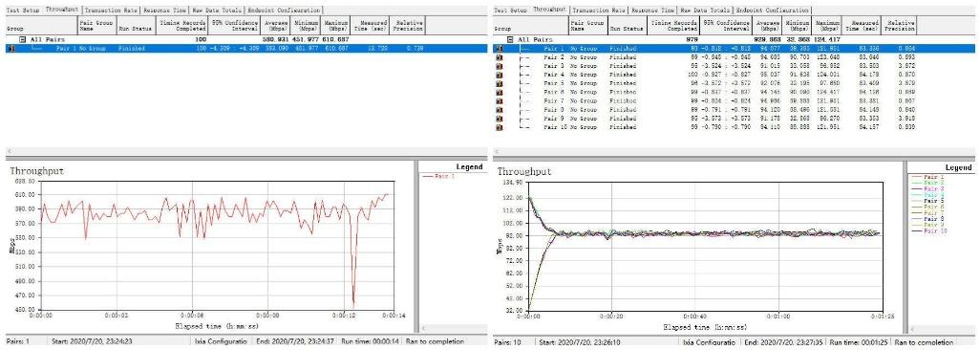Click the Pair 7 endpoint icon
The image size is (980, 350).
click(499, 100)
